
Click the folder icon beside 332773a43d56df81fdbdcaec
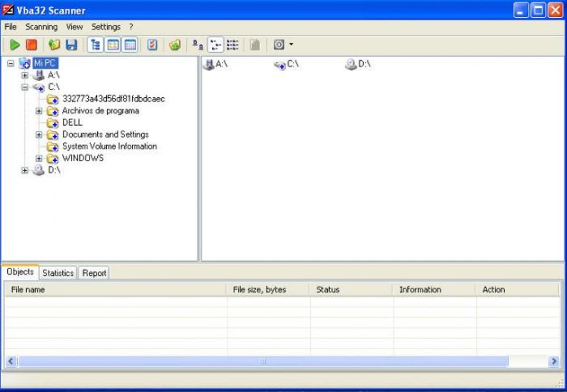click(x=53, y=99)
